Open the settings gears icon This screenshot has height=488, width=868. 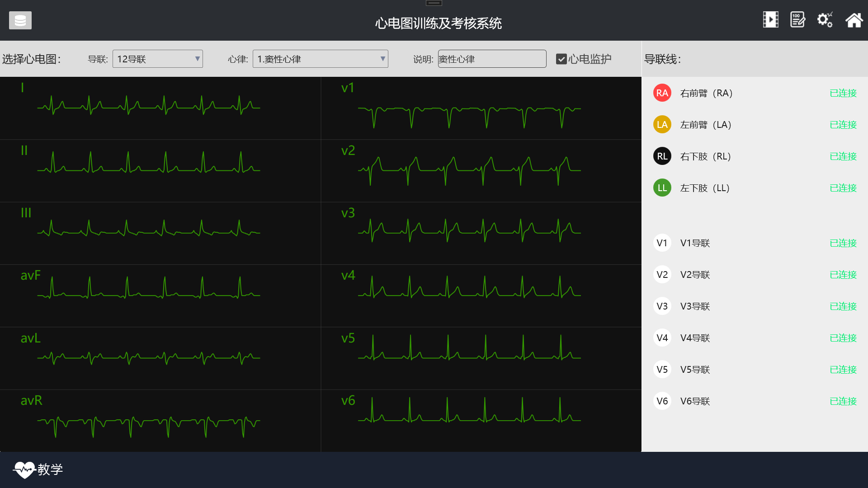(x=825, y=20)
